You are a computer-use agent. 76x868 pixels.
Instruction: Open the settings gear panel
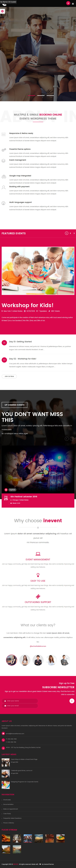(2, 11)
